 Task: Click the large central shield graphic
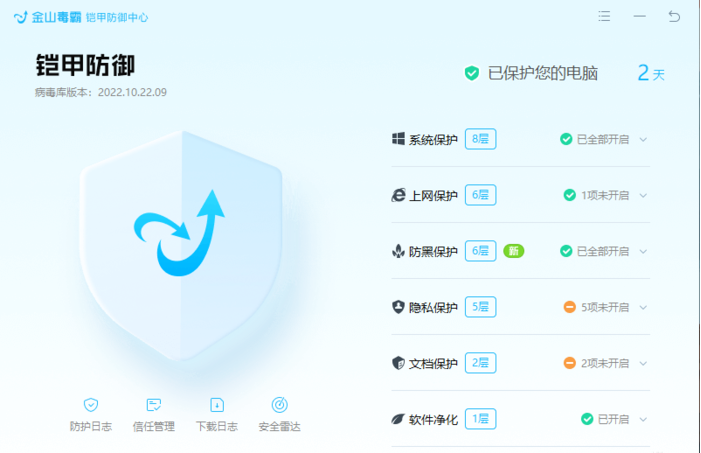pos(181,245)
